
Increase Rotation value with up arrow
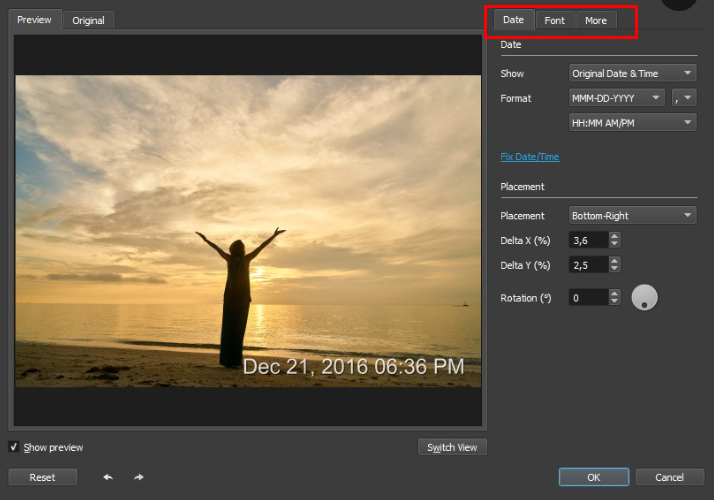pyautogui.click(x=614, y=294)
